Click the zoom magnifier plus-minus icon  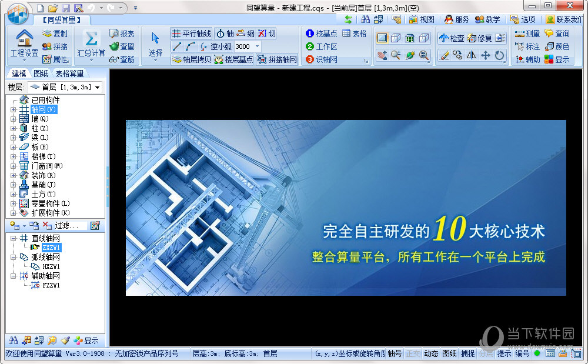396,55
